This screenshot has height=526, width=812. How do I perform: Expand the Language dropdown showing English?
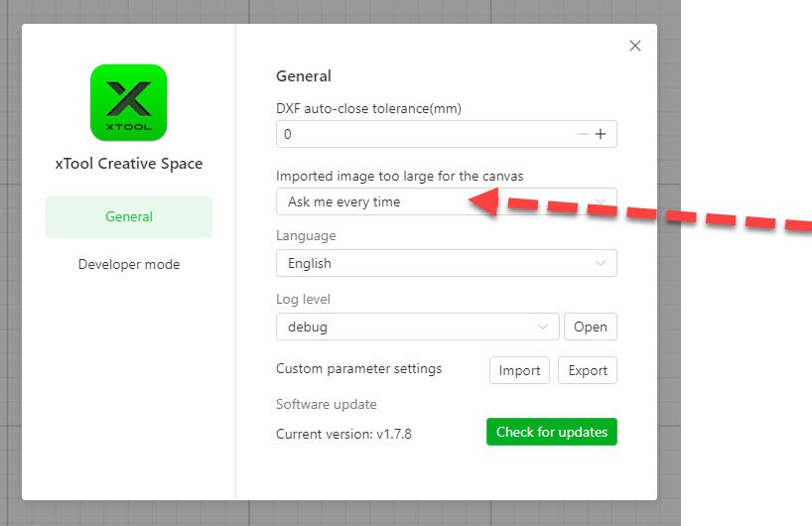coord(447,263)
